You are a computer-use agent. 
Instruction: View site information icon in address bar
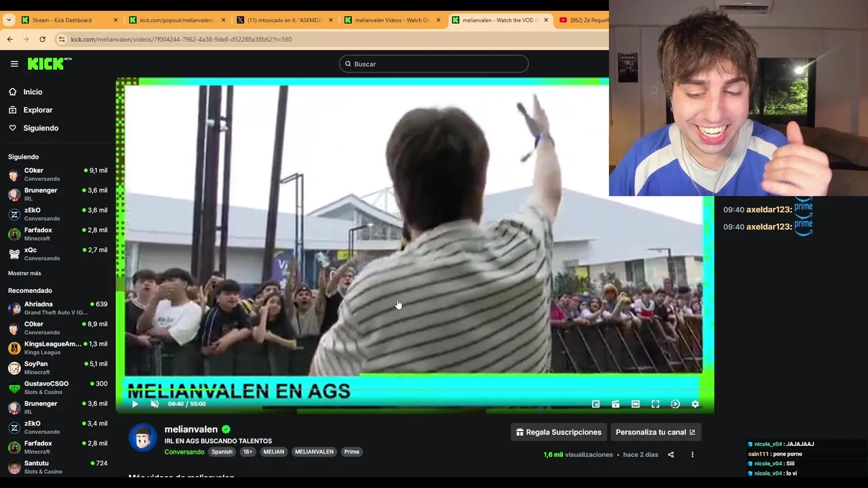[62, 39]
